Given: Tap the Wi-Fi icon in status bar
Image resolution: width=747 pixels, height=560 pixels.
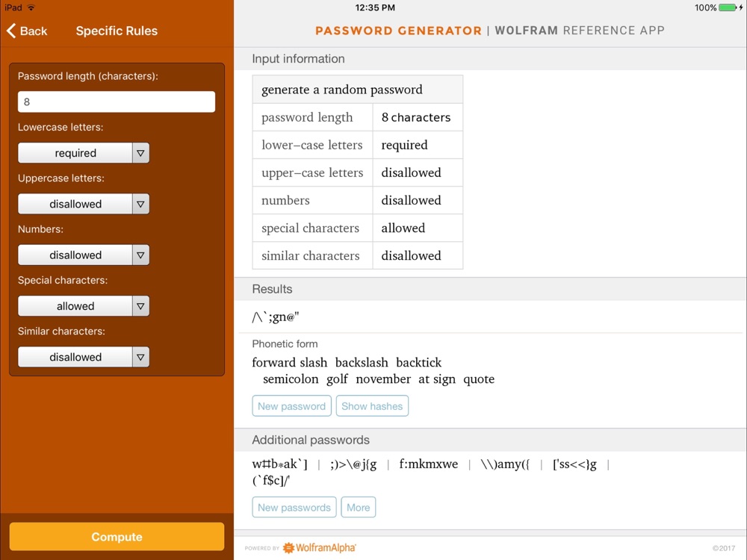Looking at the screenshot, I should pyautogui.click(x=31, y=7).
